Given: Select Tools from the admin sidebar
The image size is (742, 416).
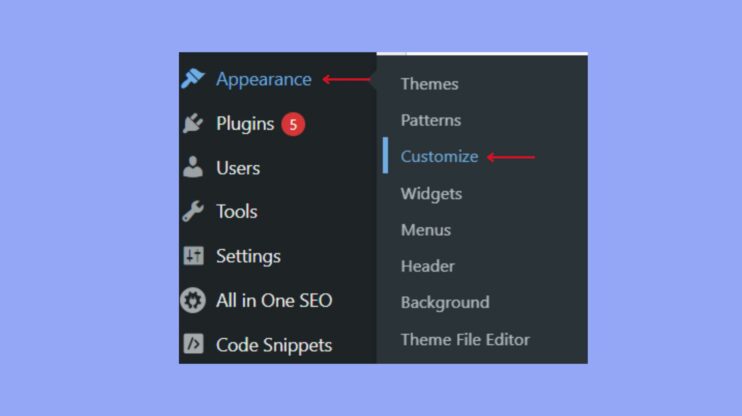Looking at the screenshot, I should (236, 212).
